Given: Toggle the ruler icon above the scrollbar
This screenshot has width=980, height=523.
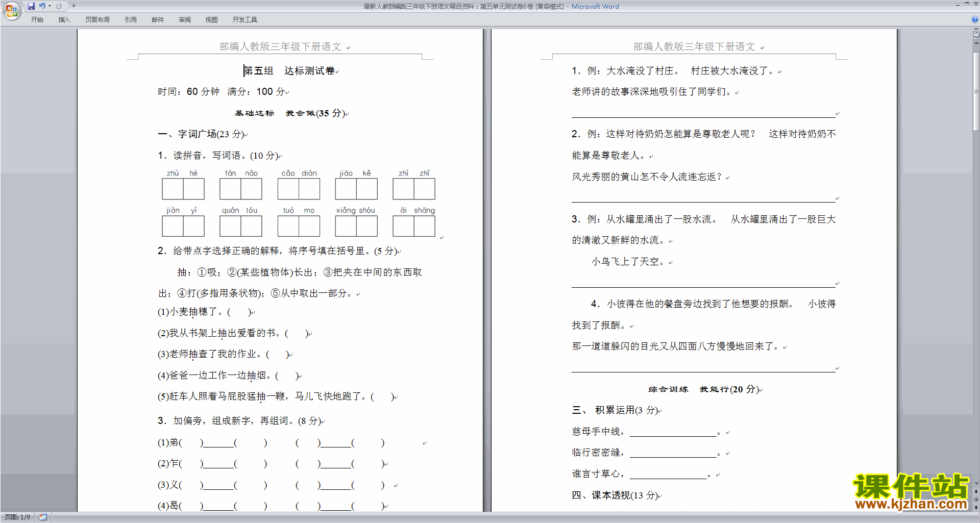Looking at the screenshot, I should (976, 35).
